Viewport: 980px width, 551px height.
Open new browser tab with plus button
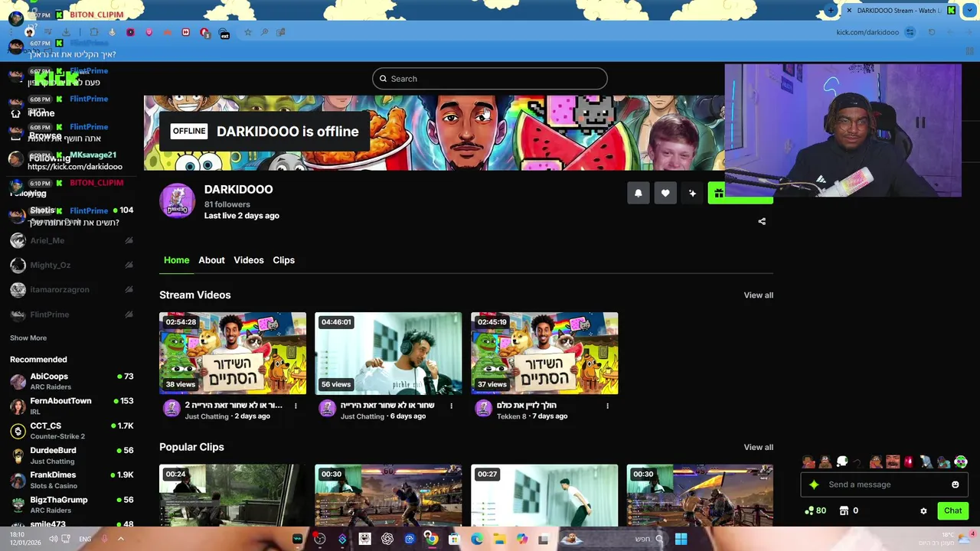click(x=831, y=11)
